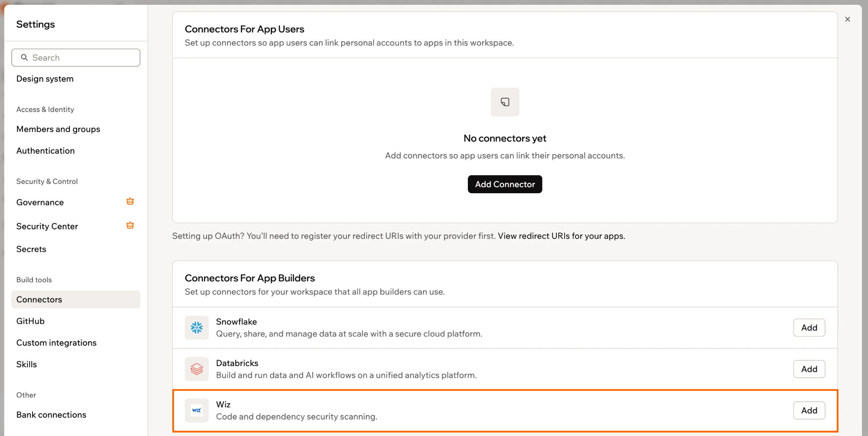Screen dimensions: 868x436
Task: Click the Connectors For App Users heading
Action: pyautogui.click(x=244, y=29)
